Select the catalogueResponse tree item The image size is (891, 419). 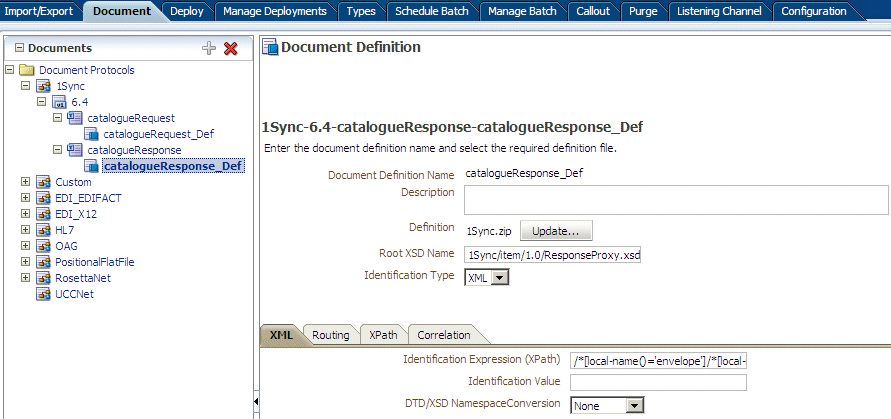coord(134,150)
